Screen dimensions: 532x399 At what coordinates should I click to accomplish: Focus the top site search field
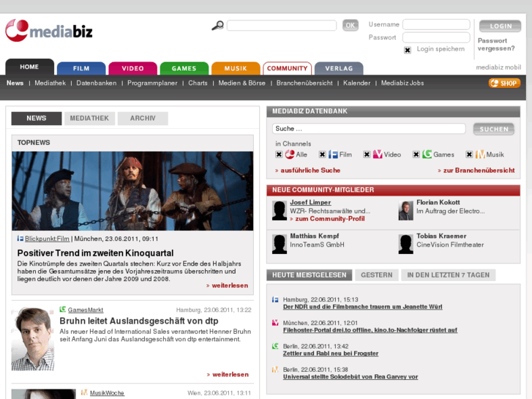(282, 26)
